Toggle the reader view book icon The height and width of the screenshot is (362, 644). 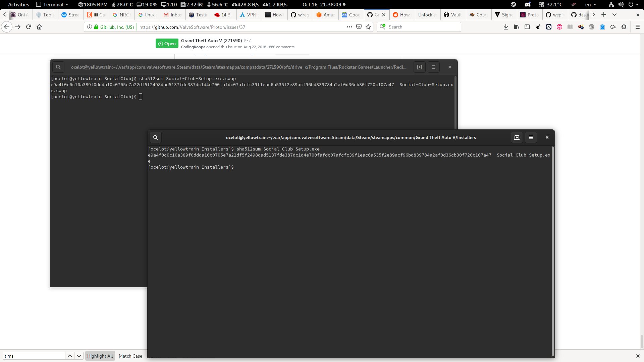point(570,27)
